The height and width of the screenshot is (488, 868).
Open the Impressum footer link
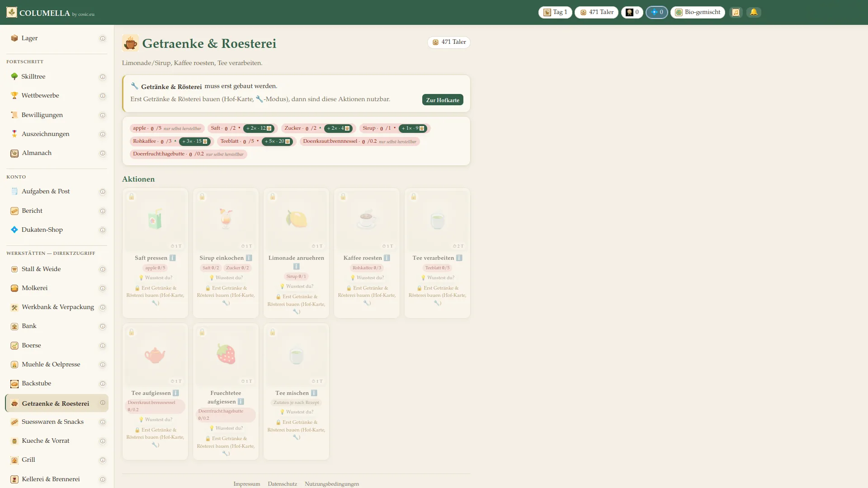247,484
